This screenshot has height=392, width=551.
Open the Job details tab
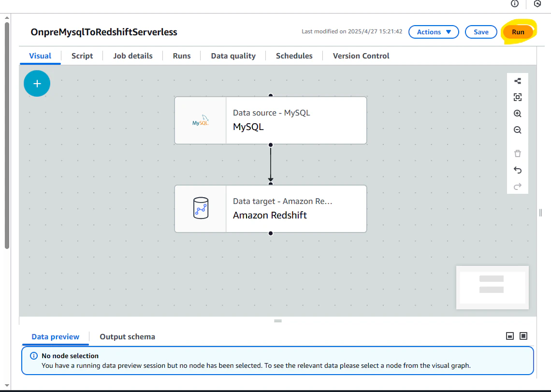pyautogui.click(x=133, y=56)
